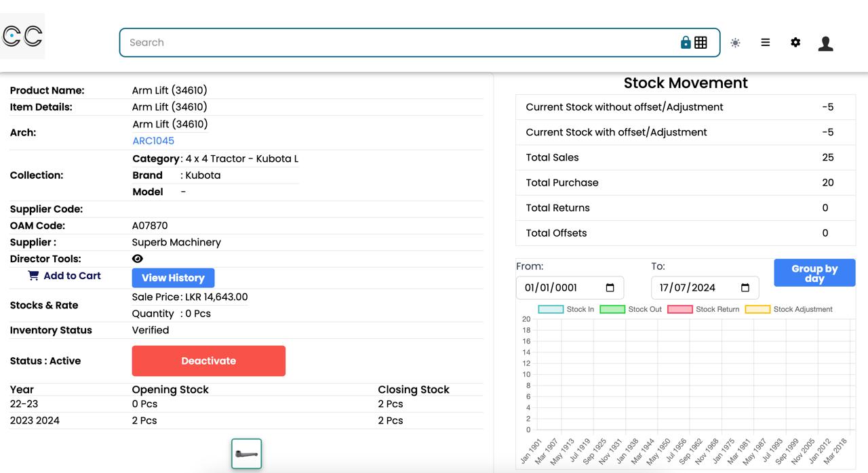Open settings gear icon
Screen dimensions: 868x473
pos(795,43)
